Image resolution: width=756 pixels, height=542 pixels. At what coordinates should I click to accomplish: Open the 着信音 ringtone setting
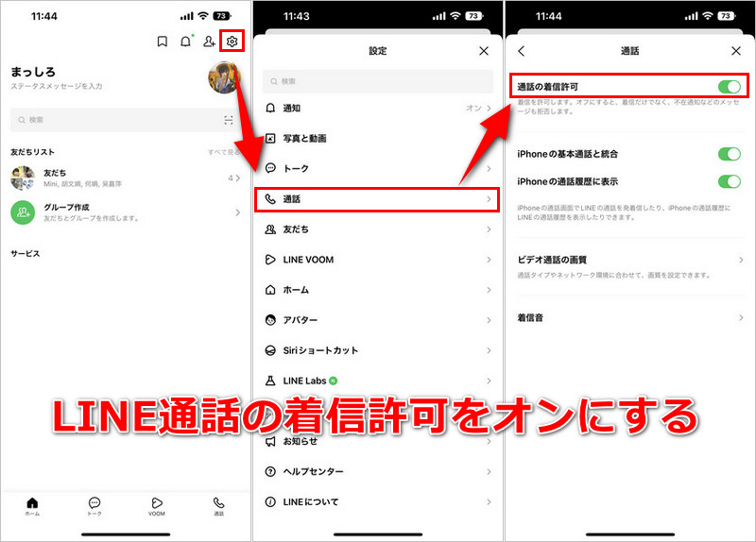(x=630, y=318)
